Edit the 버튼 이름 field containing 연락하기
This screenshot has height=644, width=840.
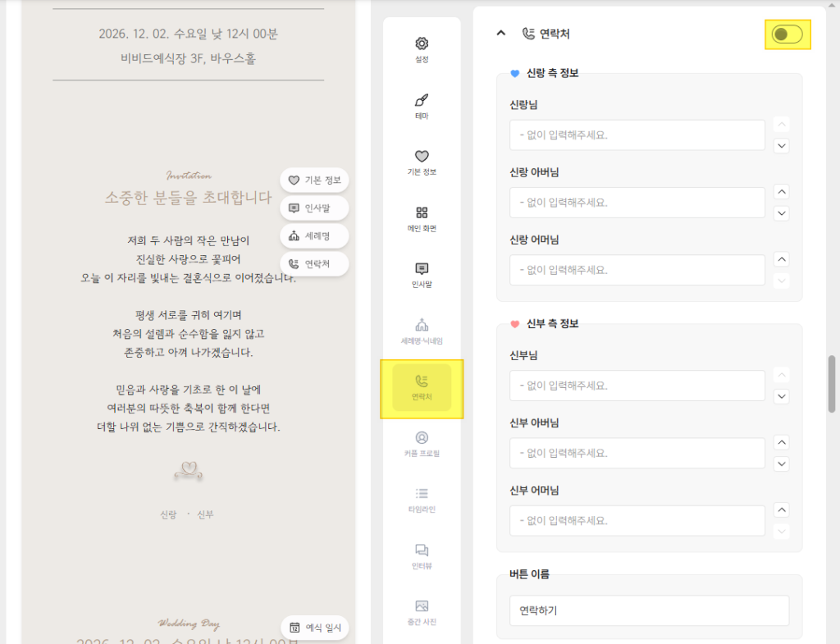click(649, 611)
